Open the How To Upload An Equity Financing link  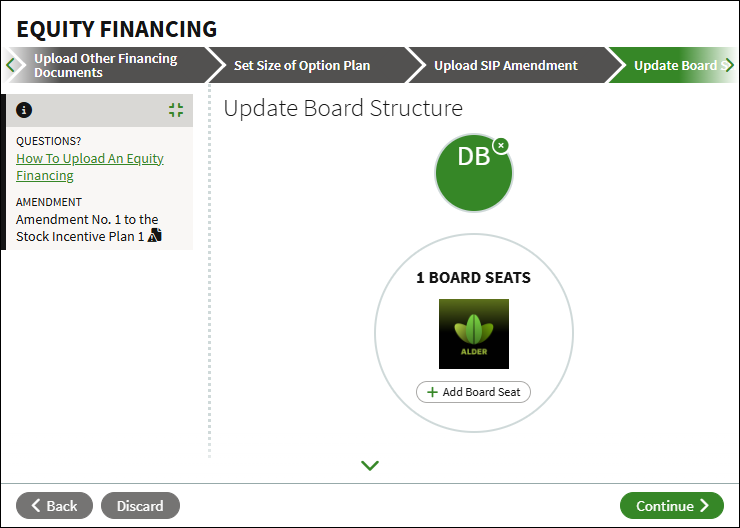pos(90,167)
